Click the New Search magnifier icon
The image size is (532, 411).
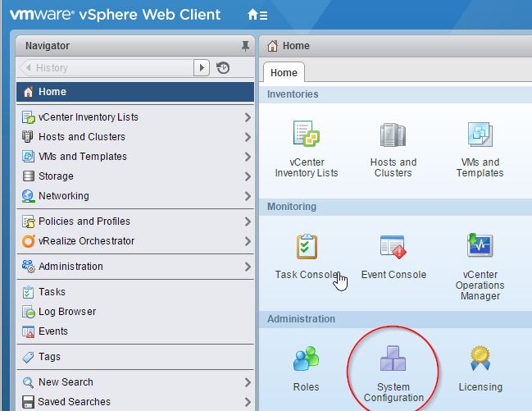pyautogui.click(x=28, y=382)
